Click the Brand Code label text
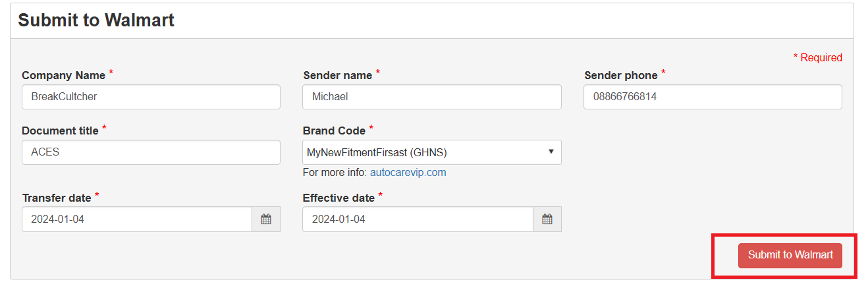Screen dimensions: 868x294 334,131
